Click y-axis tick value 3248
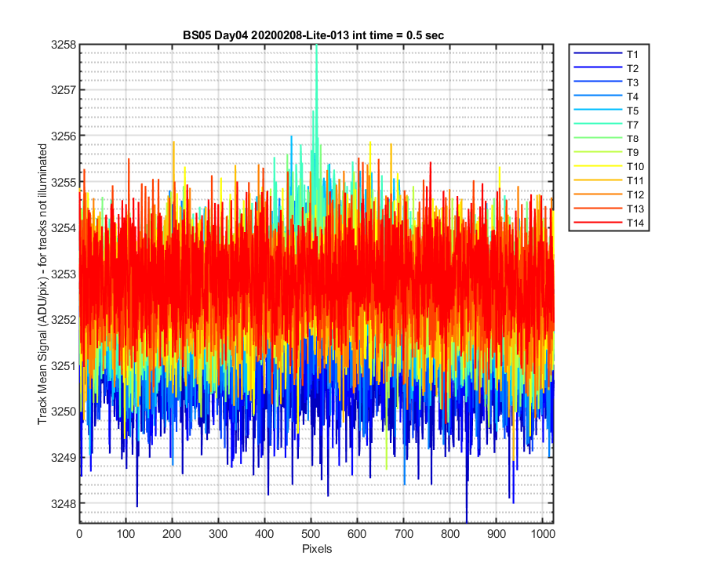The image size is (706, 588). [64, 503]
